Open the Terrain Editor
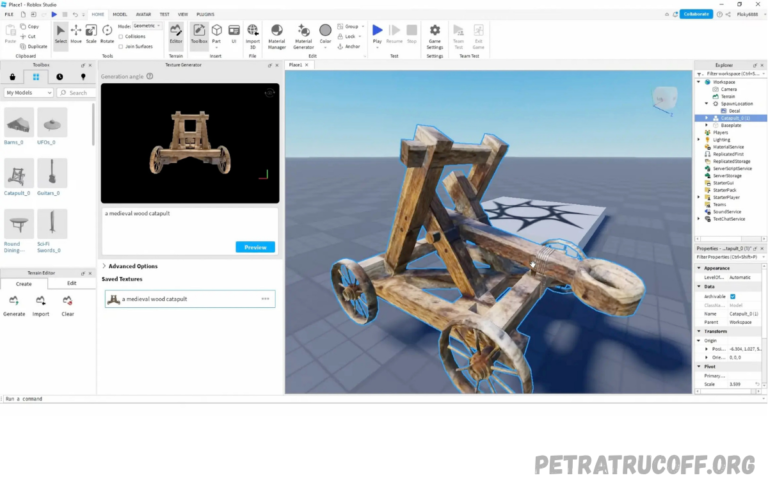 [x=176, y=34]
